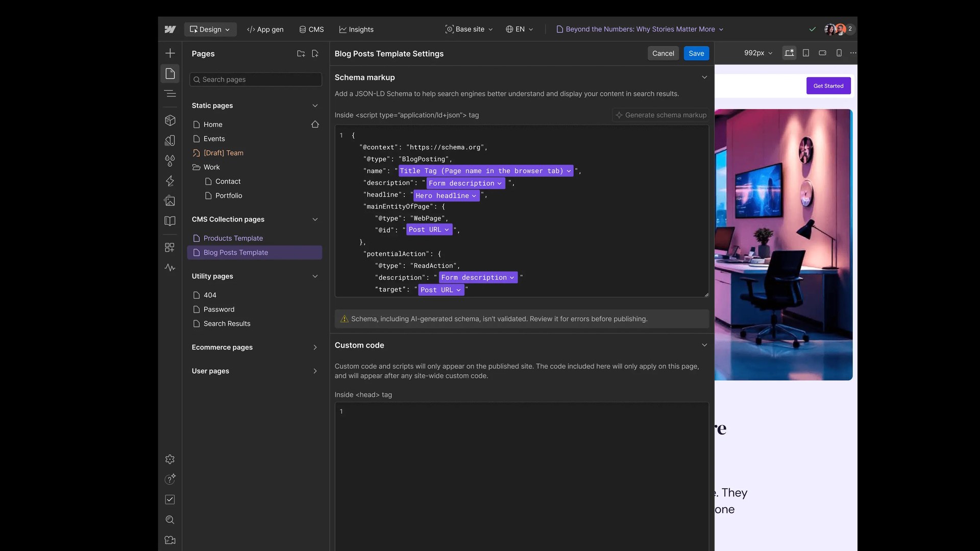
Task: Click the Save button
Action: click(696, 53)
